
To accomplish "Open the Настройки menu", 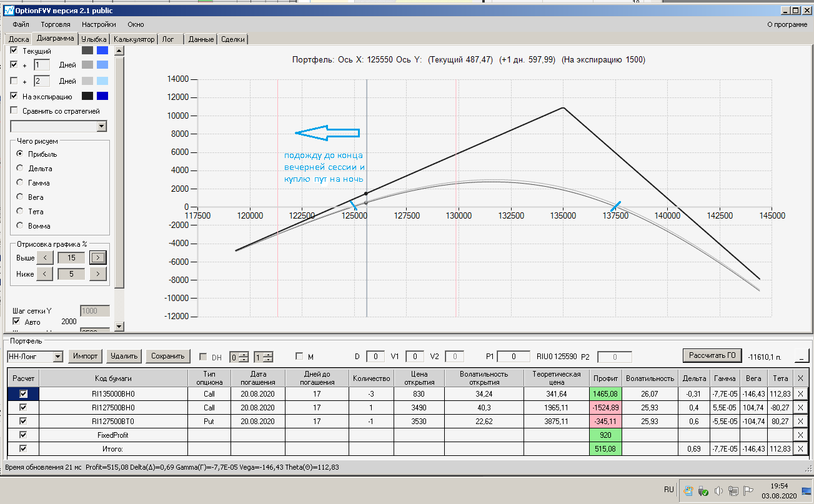I will click(99, 24).
